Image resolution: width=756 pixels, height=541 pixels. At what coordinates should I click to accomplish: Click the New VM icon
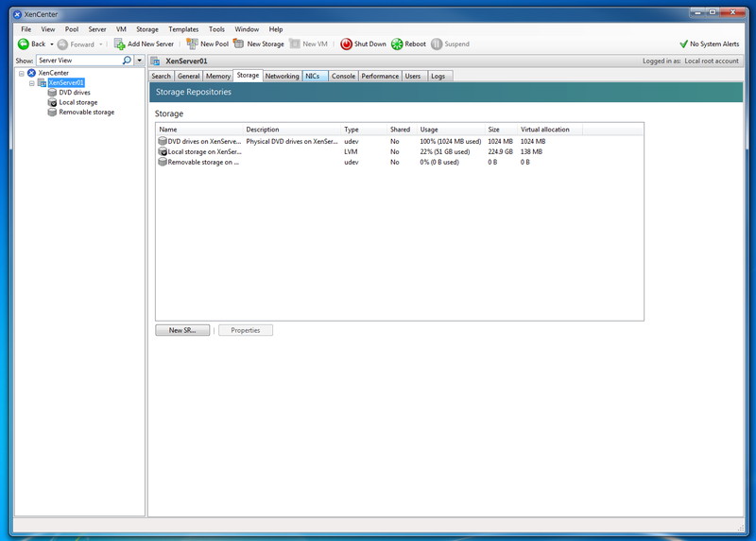click(295, 44)
